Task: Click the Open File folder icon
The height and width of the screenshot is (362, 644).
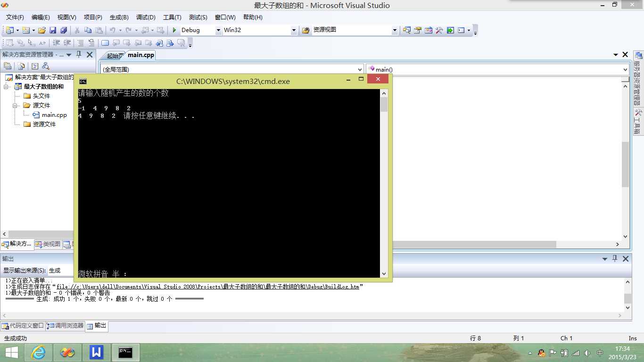Action: pyautogui.click(x=42, y=30)
